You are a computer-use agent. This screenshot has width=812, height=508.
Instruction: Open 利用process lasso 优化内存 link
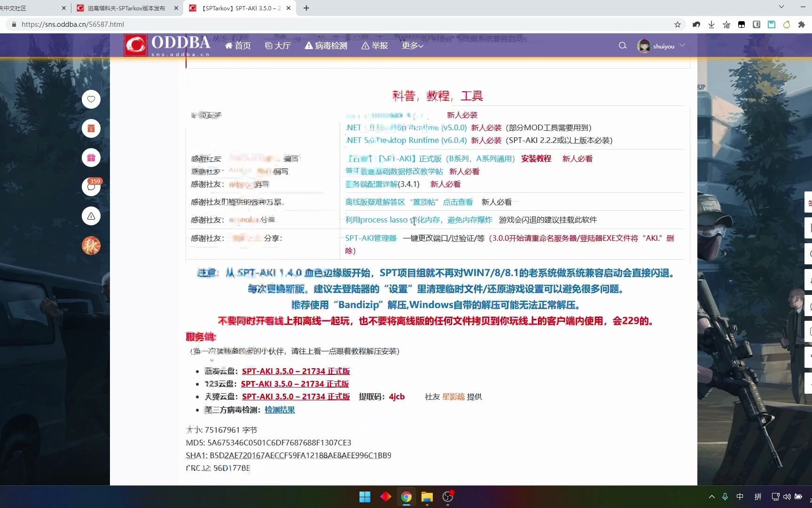coord(419,220)
